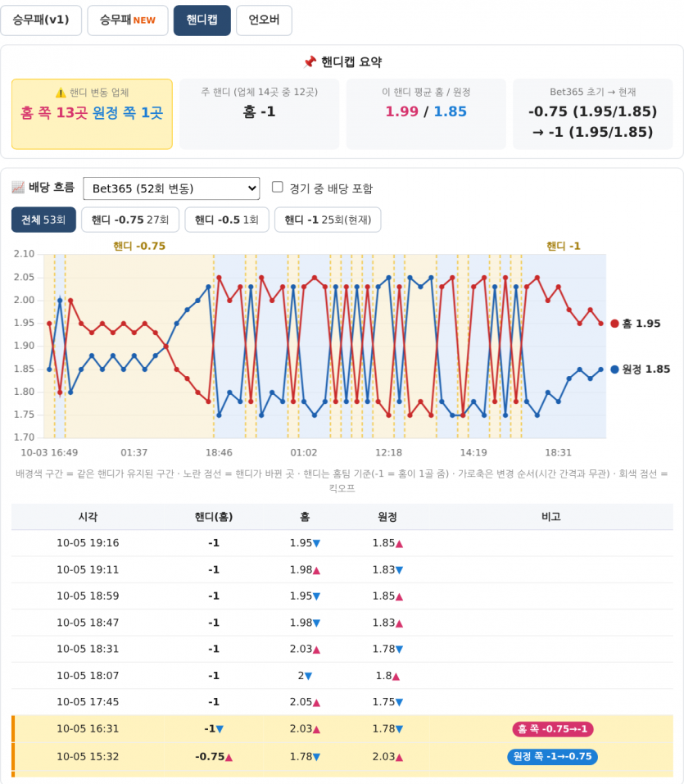684x784 pixels.
Task: Click the 비고 column header
Action: [x=551, y=517]
